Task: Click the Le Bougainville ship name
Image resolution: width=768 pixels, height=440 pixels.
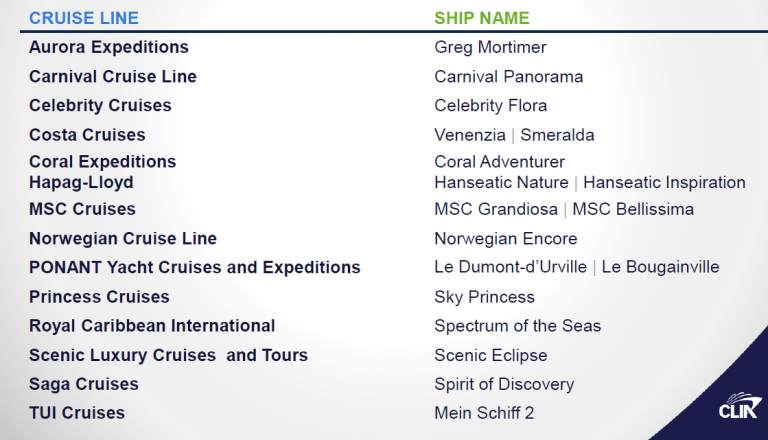Action: pyautogui.click(x=660, y=267)
